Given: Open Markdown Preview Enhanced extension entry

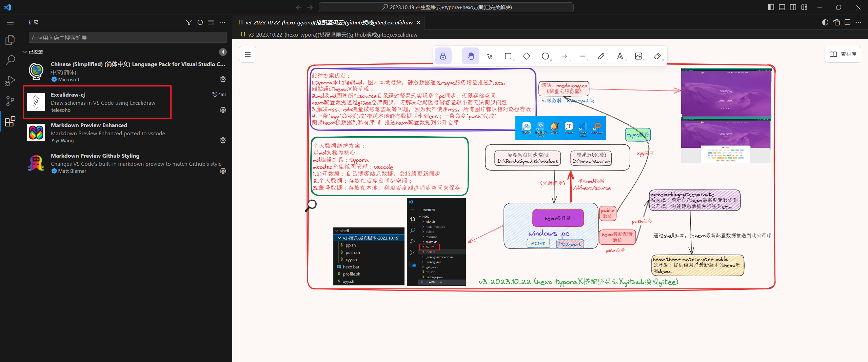Looking at the screenshot, I should click(x=126, y=133).
